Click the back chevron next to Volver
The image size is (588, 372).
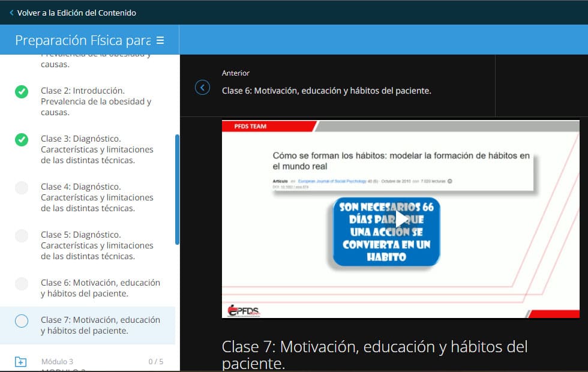click(11, 13)
